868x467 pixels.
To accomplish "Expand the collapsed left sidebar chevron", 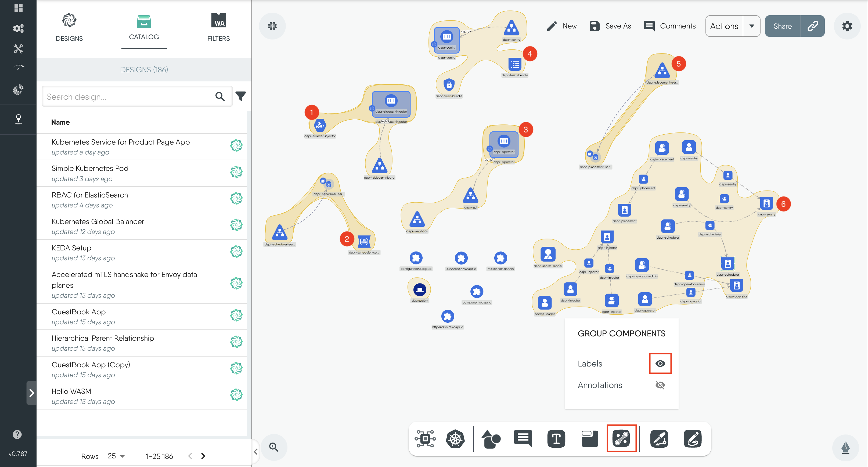I will coord(32,393).
